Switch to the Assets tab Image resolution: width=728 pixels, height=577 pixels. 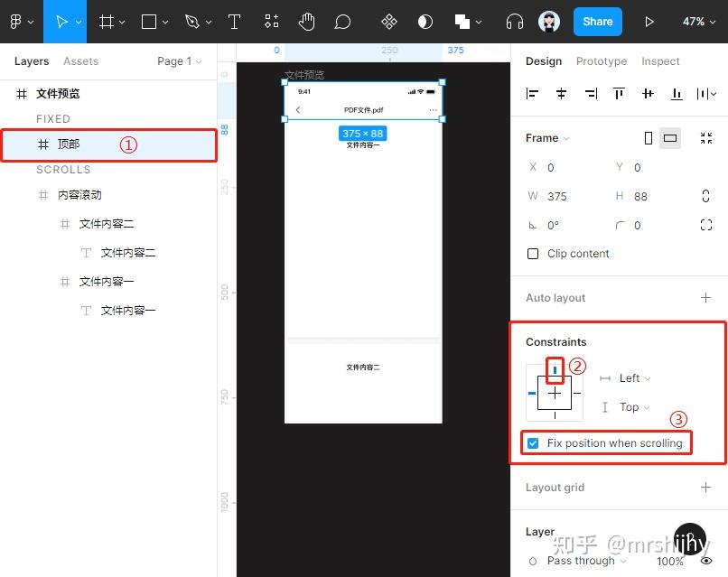click(x=80, y=61)
